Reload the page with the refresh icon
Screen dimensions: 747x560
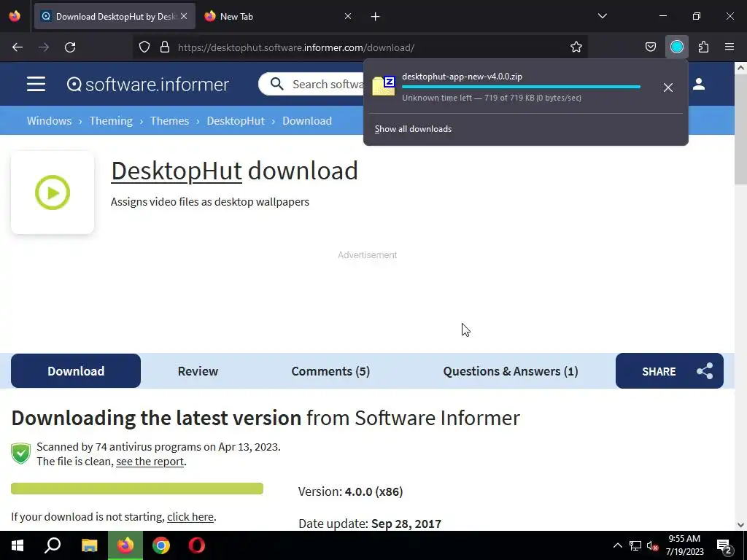tap(70, 47)
